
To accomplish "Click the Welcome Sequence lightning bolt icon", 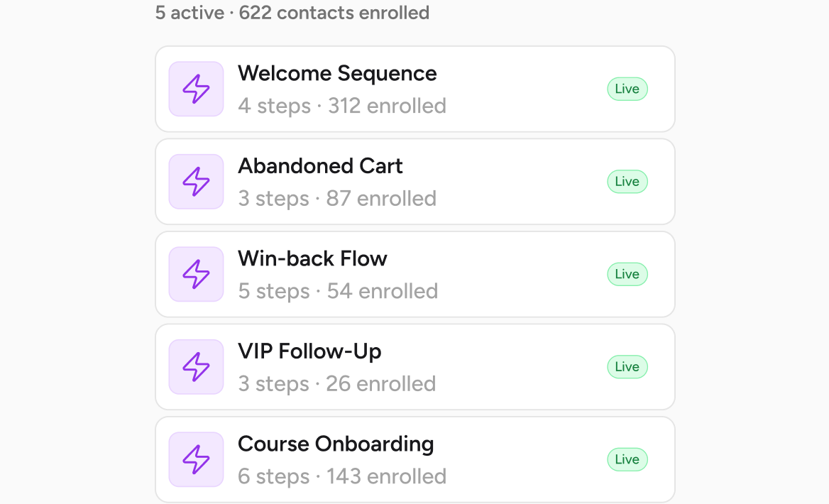I will [x=196, y=89].
